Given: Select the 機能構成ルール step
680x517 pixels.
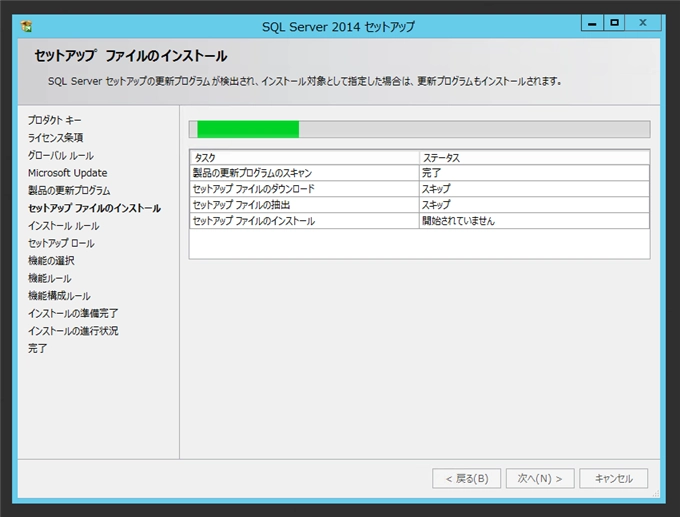Looking at the screenshot, I should point(59,296).
